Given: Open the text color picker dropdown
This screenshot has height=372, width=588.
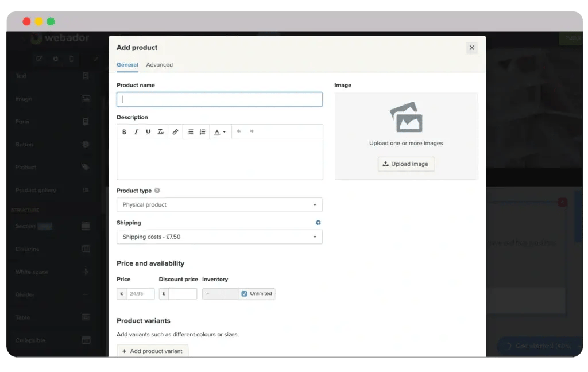Looking at the screenshot, I should coord(219,132).
